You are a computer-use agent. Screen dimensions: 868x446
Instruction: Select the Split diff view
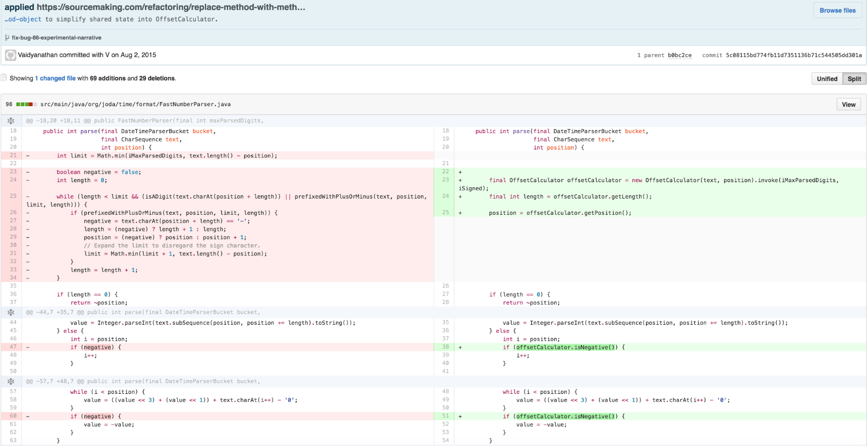(x=854, y=79)
